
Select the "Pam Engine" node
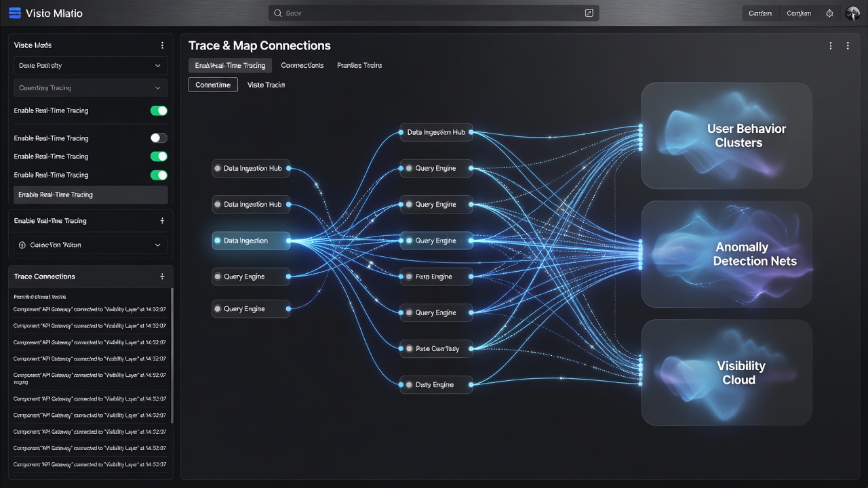[435, 277]
